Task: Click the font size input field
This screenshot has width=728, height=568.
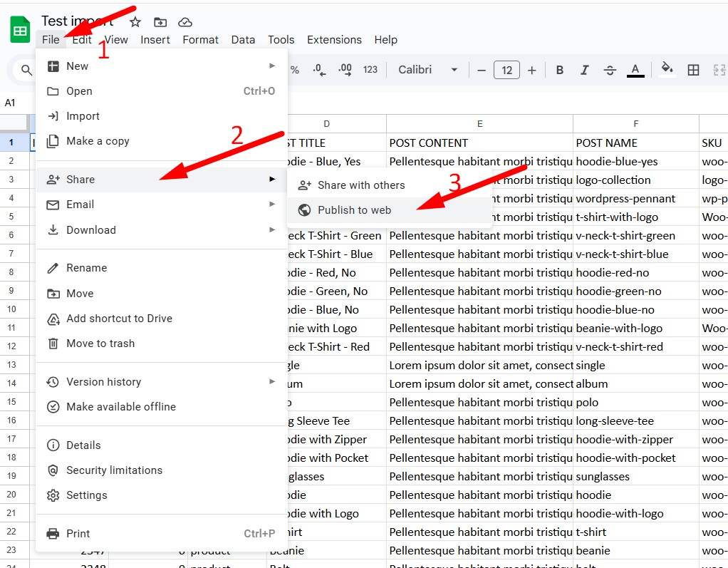Action: pyautogui.click(x=506, y=70)
